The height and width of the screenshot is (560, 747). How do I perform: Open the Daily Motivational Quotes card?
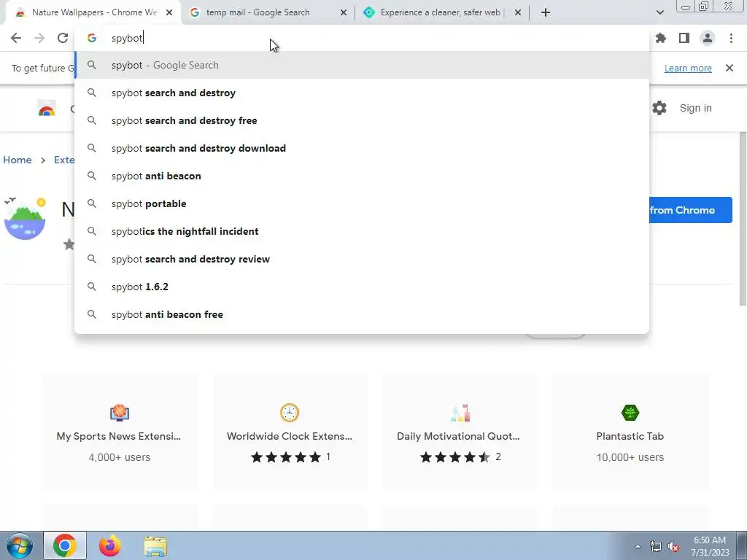(x=460, y=432)
